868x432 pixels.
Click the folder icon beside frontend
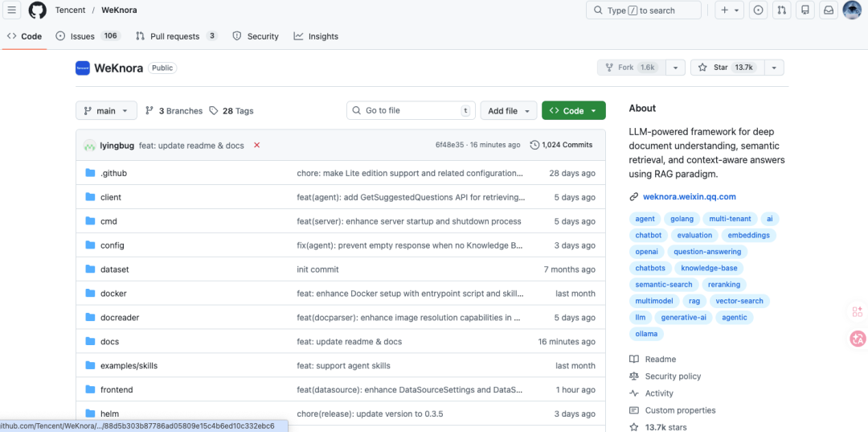pos(90,390)
